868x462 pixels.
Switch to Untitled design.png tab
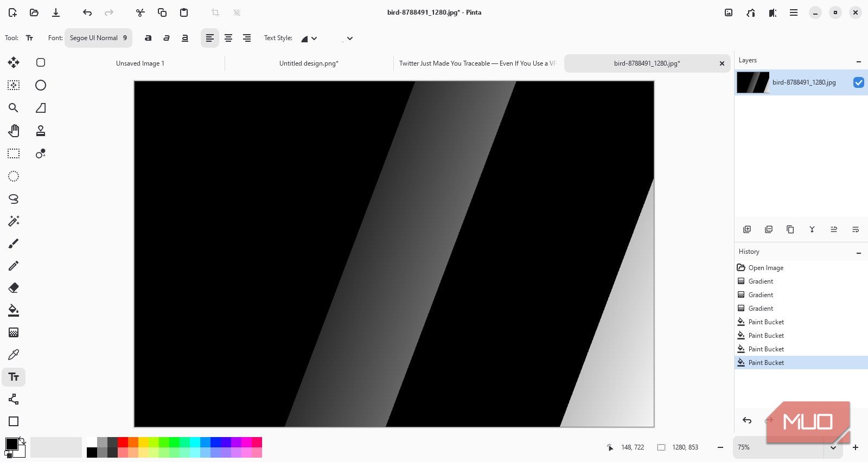[x=309, y=63]
